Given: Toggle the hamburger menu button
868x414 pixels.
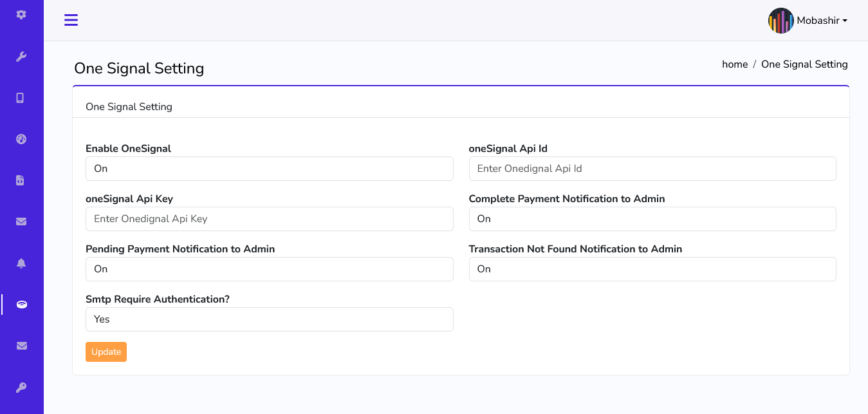Looking at the screenshot, I should (x=71, y=20).
